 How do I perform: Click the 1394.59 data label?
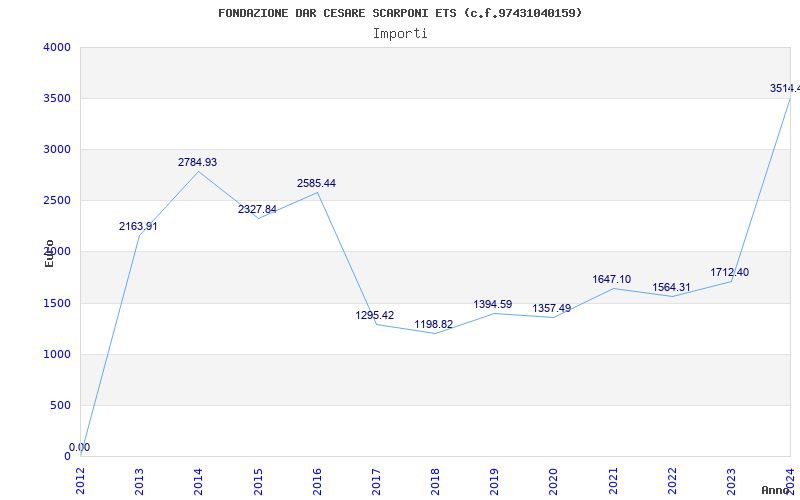click(x=493, y=304)
